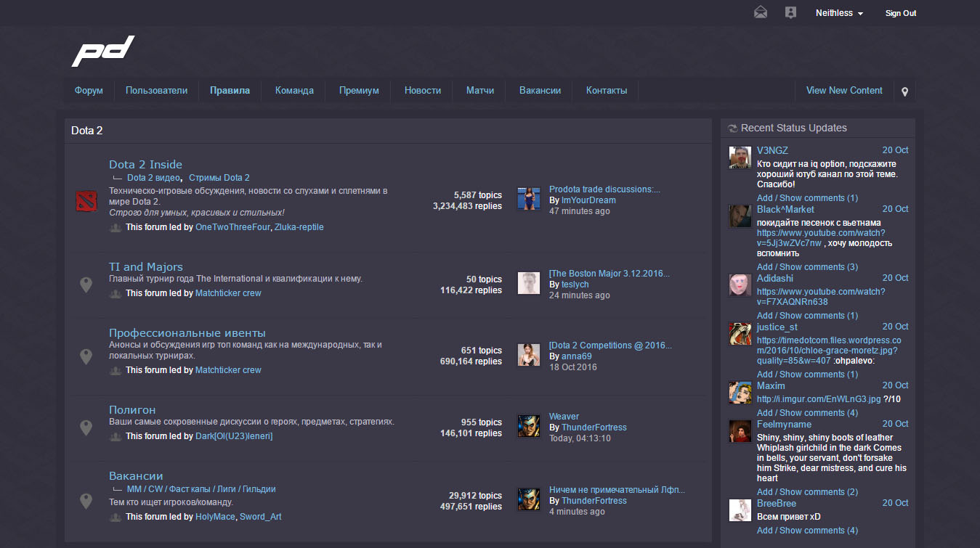This screenshot has height=548, width=980.
Task: Click View New Content link
Action: pyautogui.click(x=844, y=91)
